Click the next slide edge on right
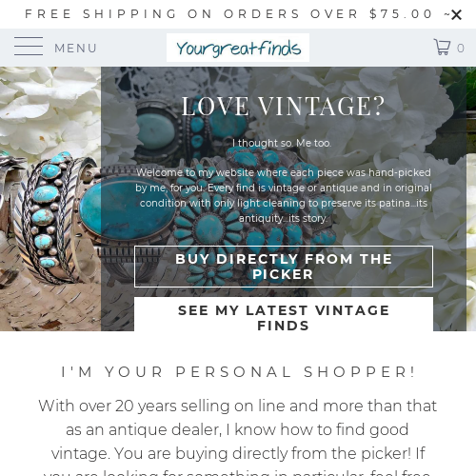This screenshot has width=476, height=476. (471, 199)
